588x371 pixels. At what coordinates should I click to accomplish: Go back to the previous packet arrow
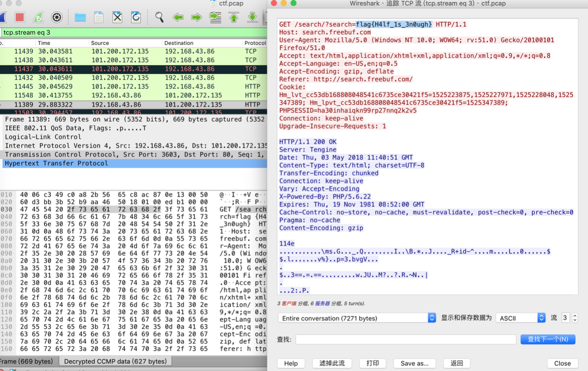(x=178, y=17)
